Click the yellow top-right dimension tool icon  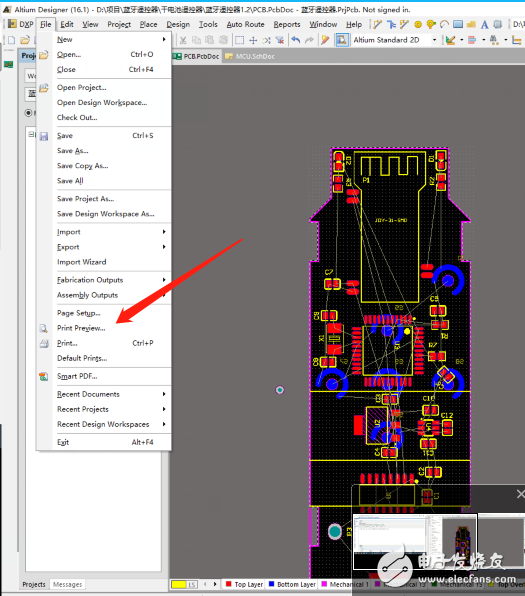click(x=517, y=40)
